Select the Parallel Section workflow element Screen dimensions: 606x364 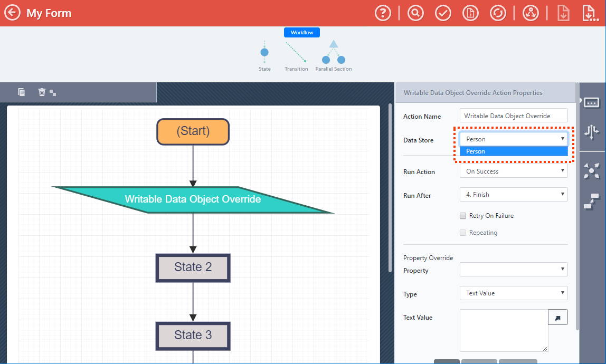tap(334, 56)
